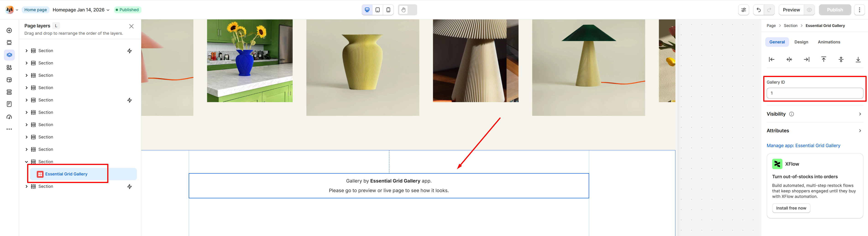The height and width of the screenshot is (236, 868).
Task: Select desktop device view
Action: (367, 10)
